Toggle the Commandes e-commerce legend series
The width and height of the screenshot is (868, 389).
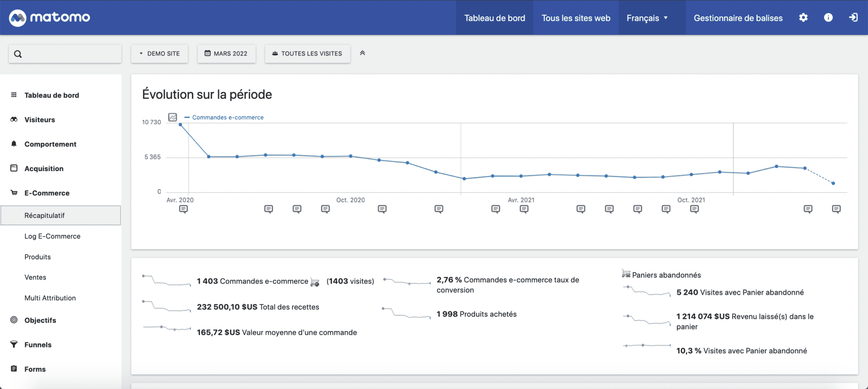click(228, 118)
